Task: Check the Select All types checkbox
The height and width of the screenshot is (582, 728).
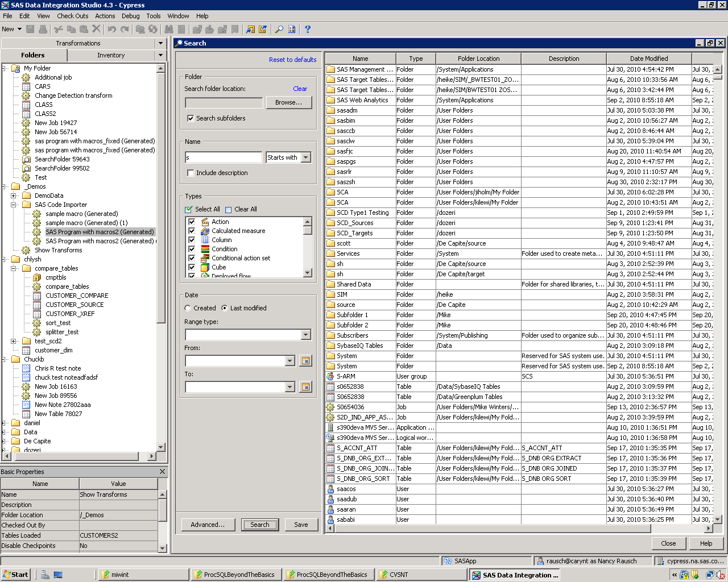Action: pos(189,209)
